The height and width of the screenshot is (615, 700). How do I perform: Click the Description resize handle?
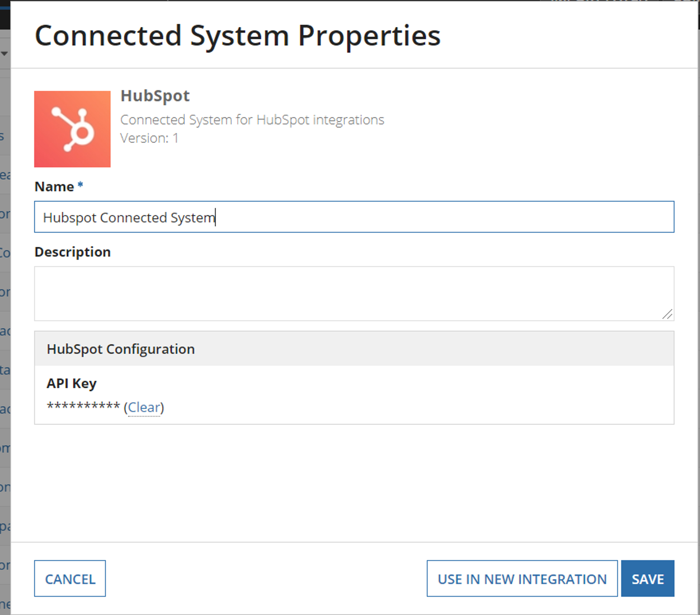coord(668,314)
